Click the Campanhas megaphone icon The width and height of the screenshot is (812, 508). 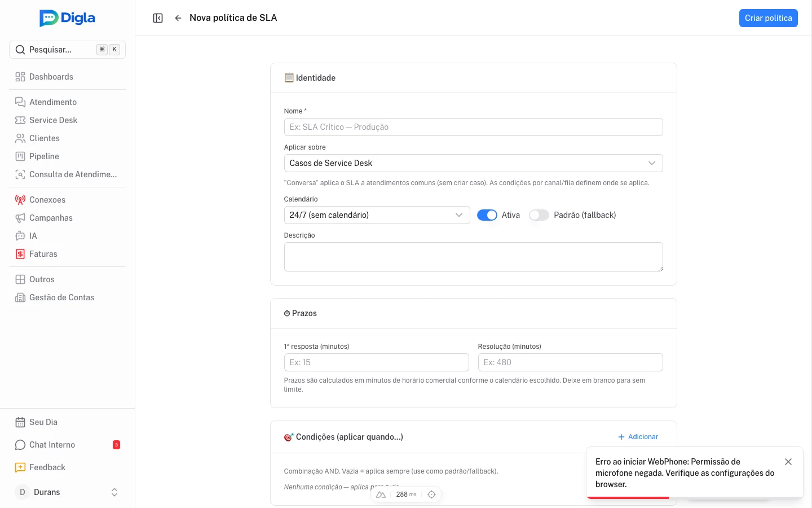20,218
